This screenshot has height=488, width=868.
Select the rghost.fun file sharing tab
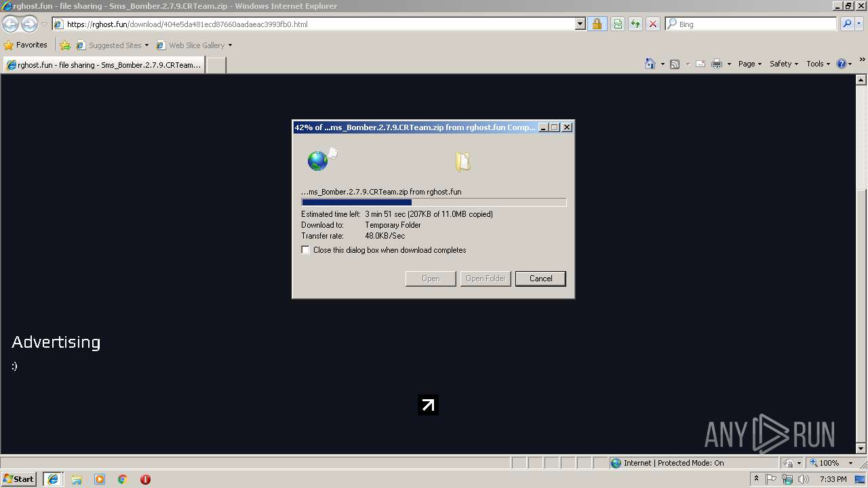[x=104, y=65]
